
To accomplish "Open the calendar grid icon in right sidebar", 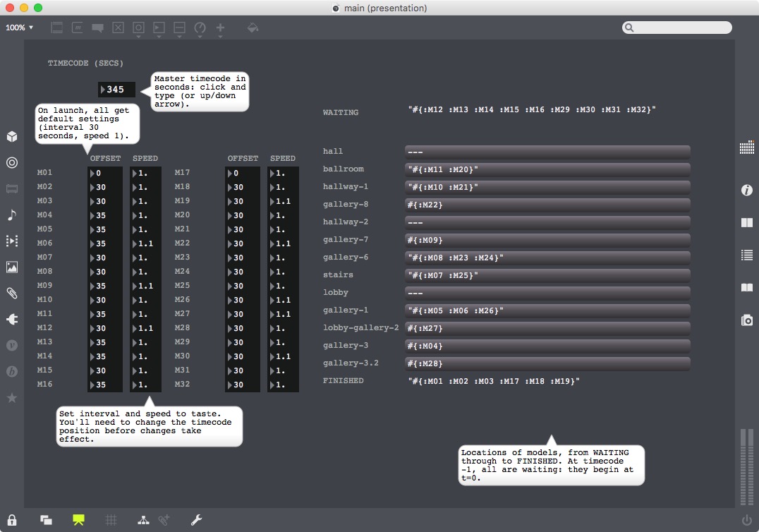I will coord(746,147).
